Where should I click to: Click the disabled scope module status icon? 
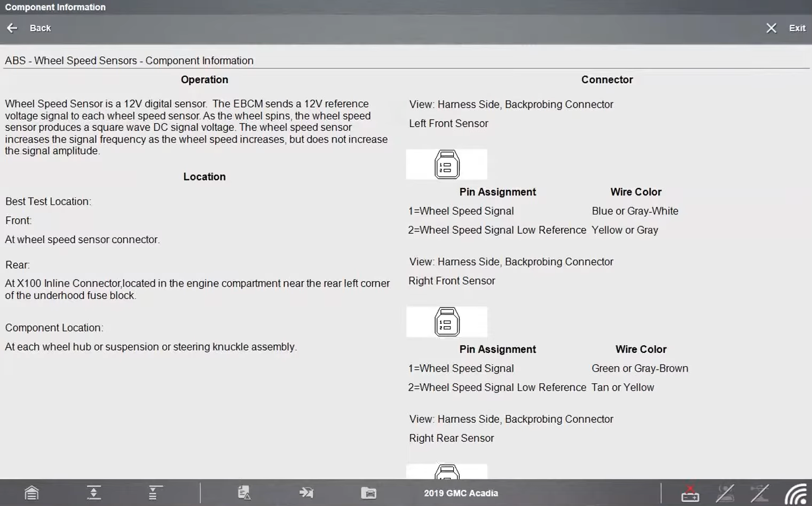click(x=725, y=493)
